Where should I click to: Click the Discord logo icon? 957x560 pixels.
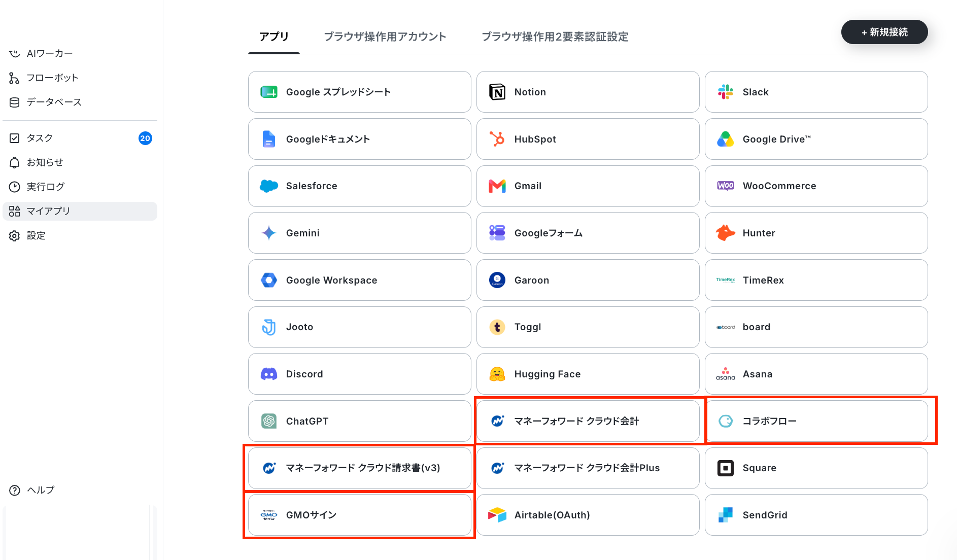pyautogui.click(x=268, y=374)
